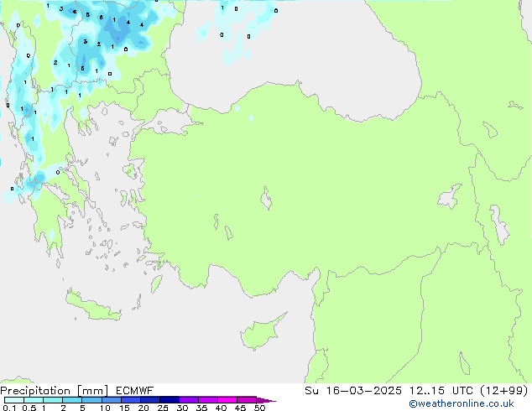Click the 25–30 mm legend swatch
532x411 pixels.
(x=169, y=400)
